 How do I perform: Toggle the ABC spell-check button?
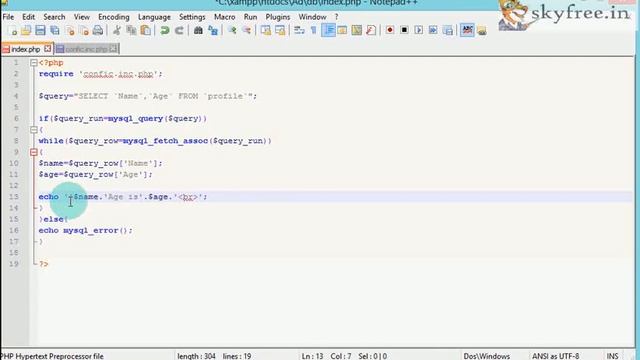point(467,31)
